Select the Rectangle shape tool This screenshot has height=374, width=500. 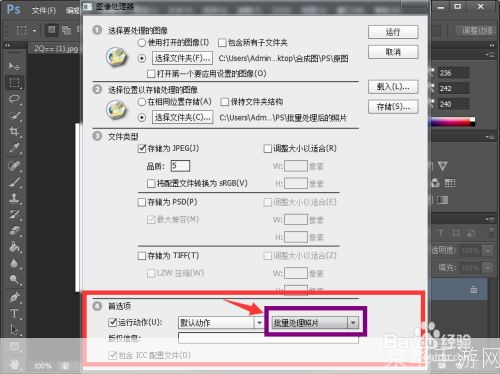click(14, 347)
